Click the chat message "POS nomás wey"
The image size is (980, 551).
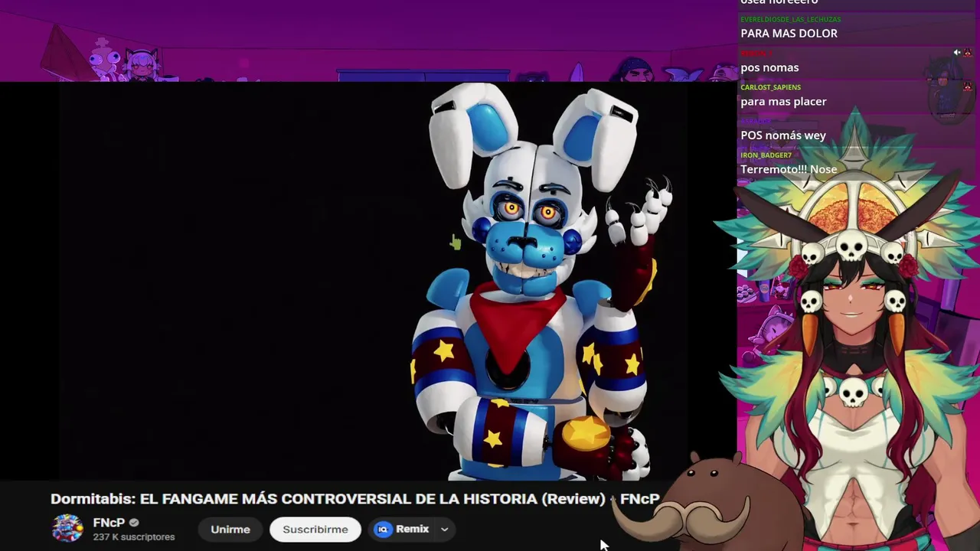click(x=782, y=135)
